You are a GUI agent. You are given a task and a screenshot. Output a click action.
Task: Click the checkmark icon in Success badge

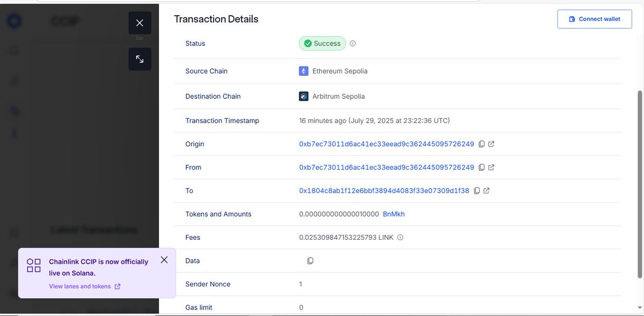coord(308,44)
